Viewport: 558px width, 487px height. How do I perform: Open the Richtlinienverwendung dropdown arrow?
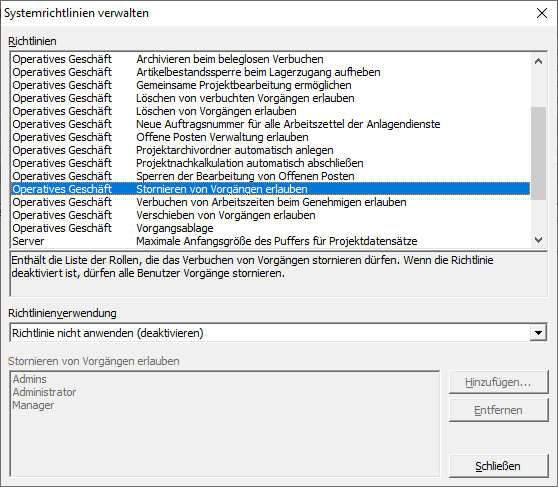pyautogui.click(x=538, y=333)
